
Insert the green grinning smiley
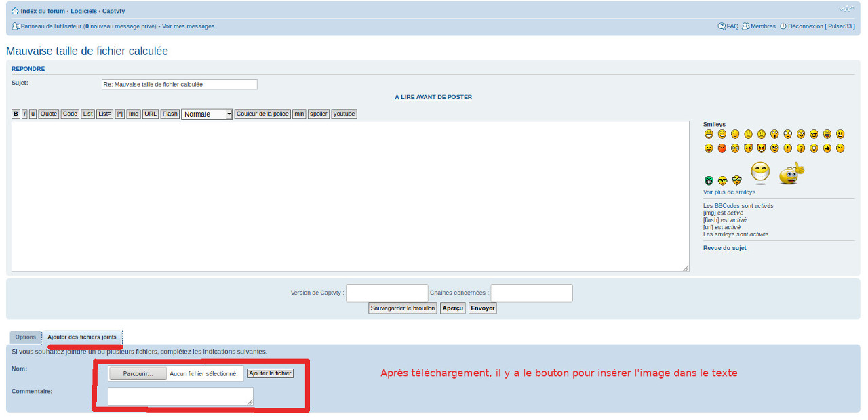(x=709, y=180)
